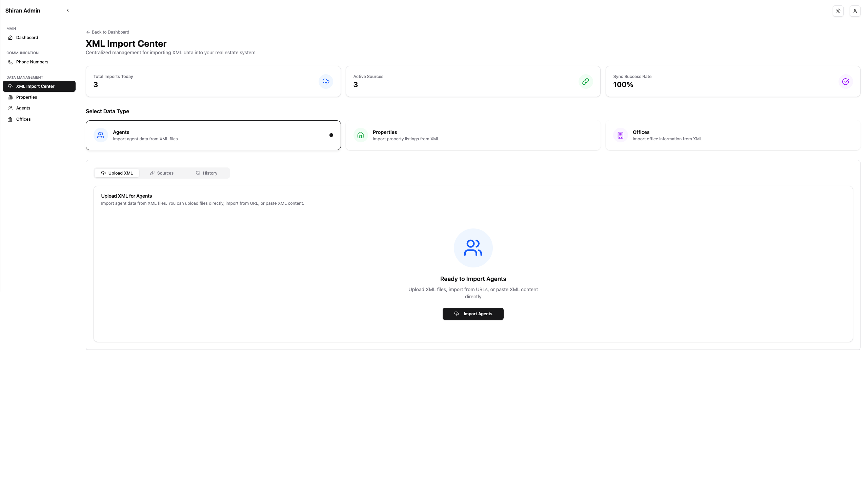868x501 pixels.
Task: Open Properties via the building icon in sidebar
Action: [10, 97]
